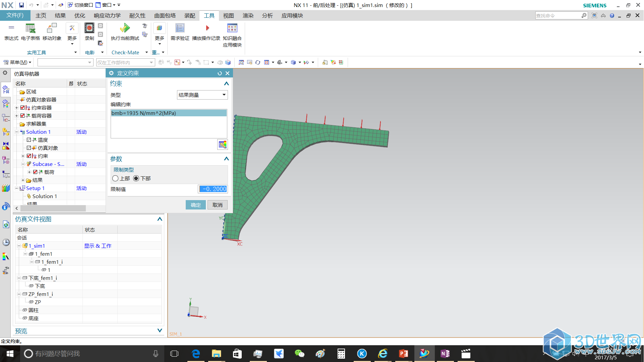Click the search magnifier in command finder
This screenshot has width=644, height=362.
click(584, 15)
